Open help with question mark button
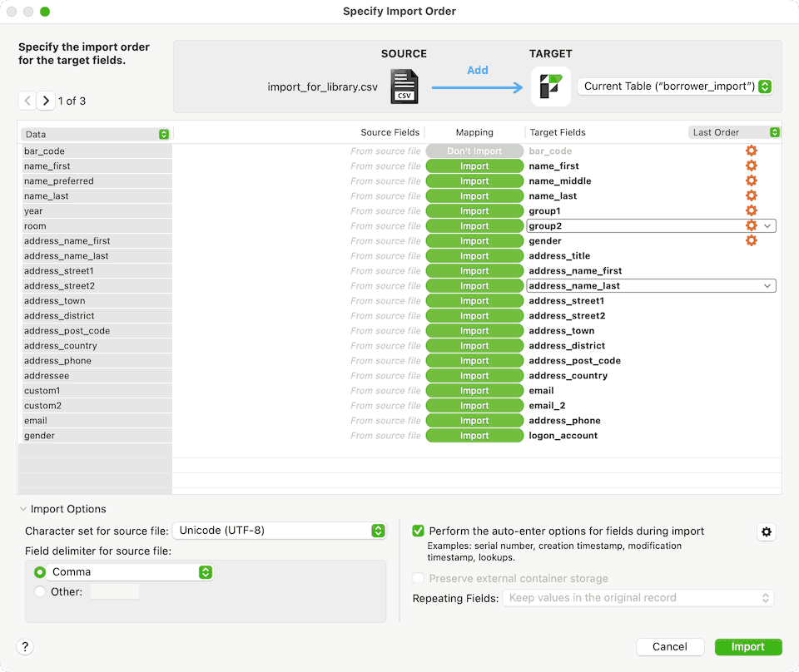 26,647
